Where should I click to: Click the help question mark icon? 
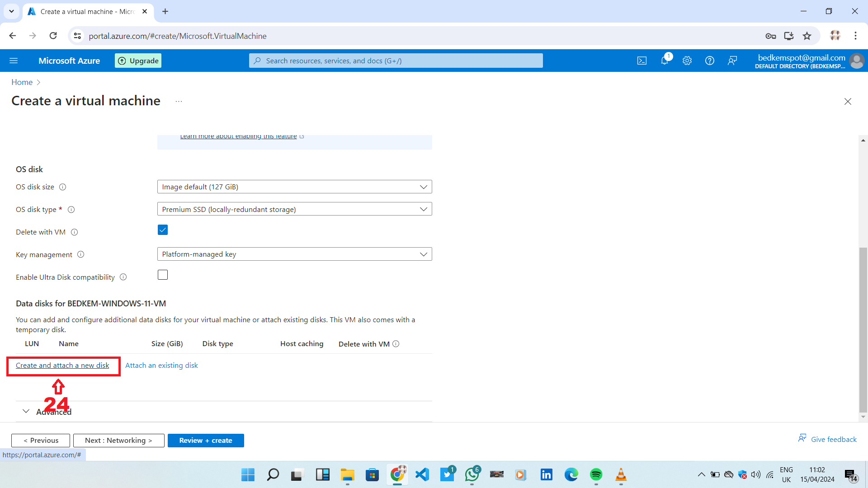710,61
